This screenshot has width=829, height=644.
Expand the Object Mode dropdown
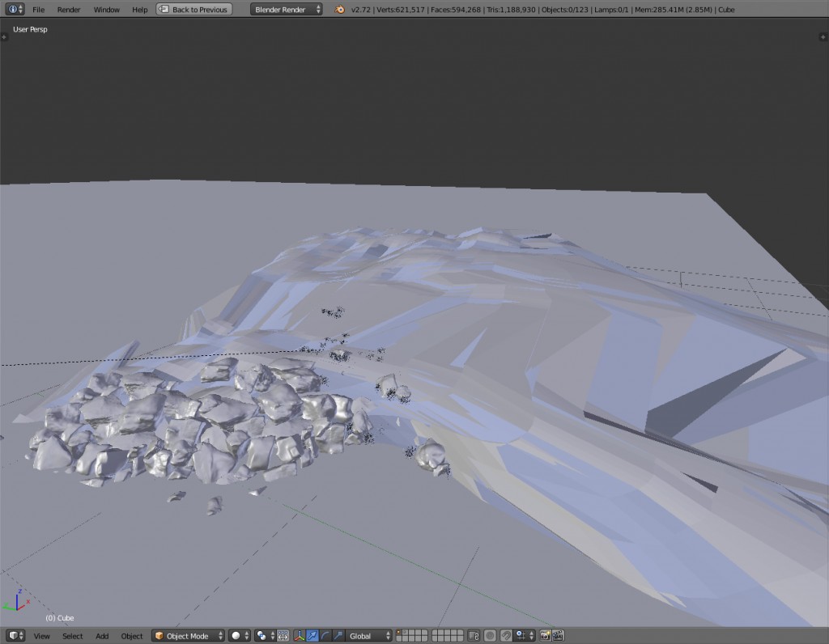pos(188,636)
